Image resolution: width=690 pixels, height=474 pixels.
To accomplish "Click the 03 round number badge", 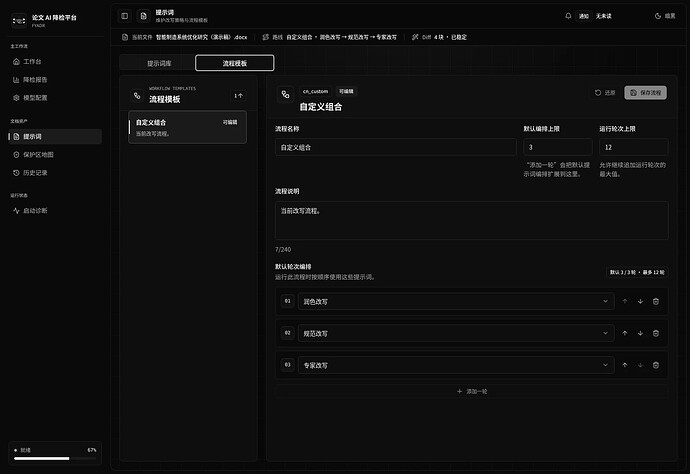I will point(287,364).
